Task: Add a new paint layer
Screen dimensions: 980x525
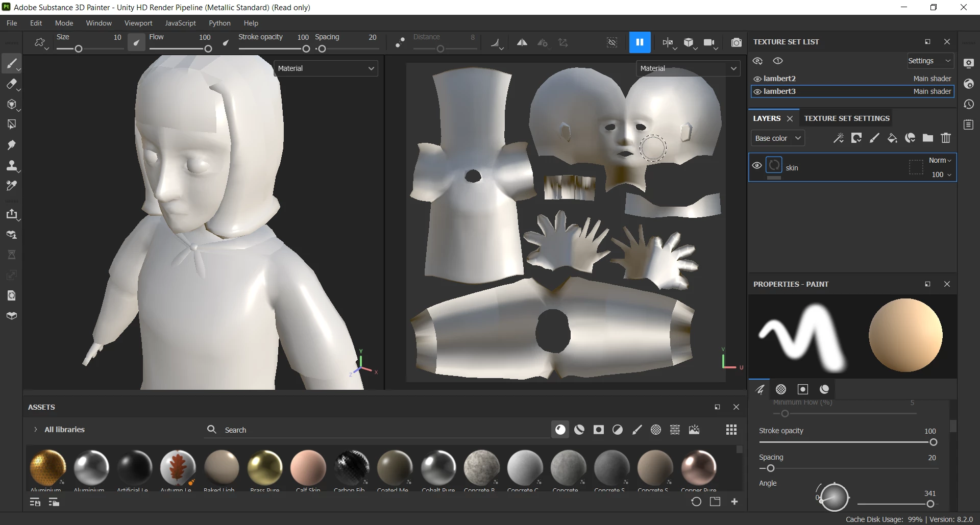Action: [874, 138]
